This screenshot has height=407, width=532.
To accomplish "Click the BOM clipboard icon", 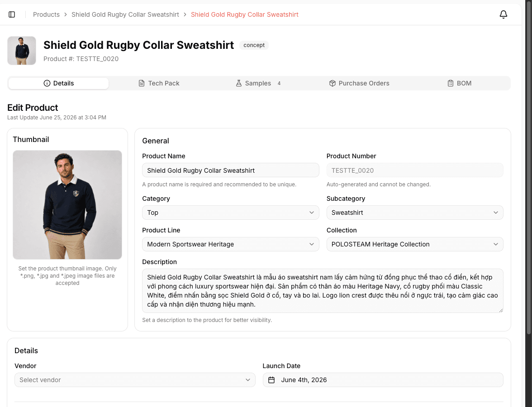I will coord(451,83).
